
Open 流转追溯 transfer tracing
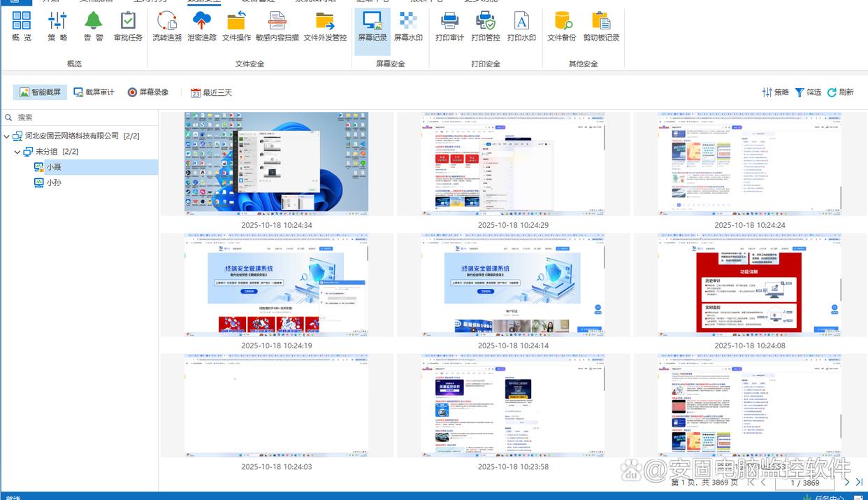click(167, 27)
